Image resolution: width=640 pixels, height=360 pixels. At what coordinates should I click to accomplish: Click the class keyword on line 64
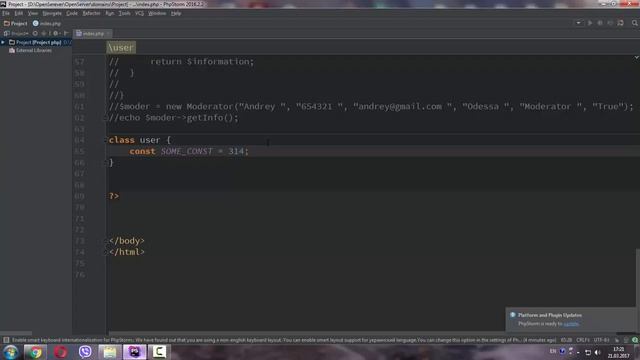[122, 140]
